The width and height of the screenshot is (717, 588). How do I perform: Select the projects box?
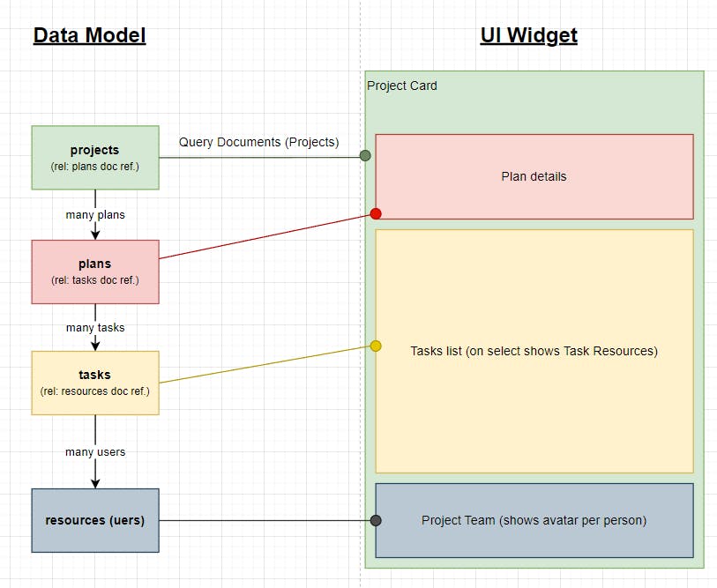94,157
